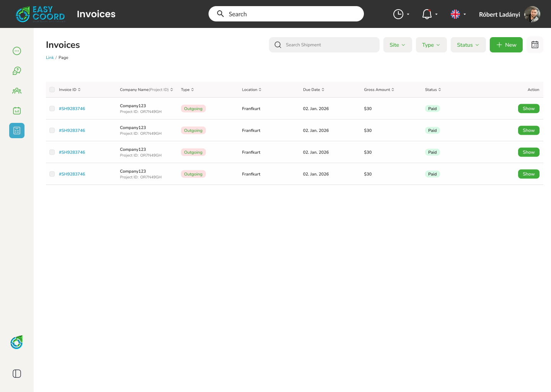Toggle the select-all checkbox in table header
Screen dimensions: 551x392
(52, 90)
